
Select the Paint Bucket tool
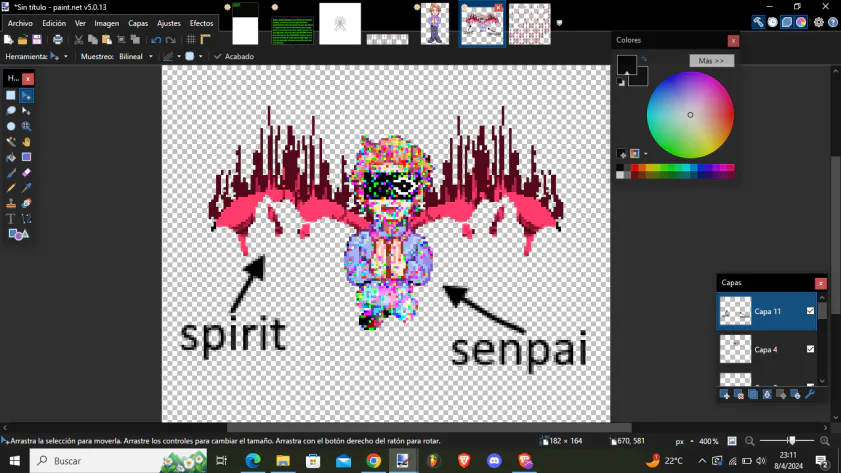11,158
